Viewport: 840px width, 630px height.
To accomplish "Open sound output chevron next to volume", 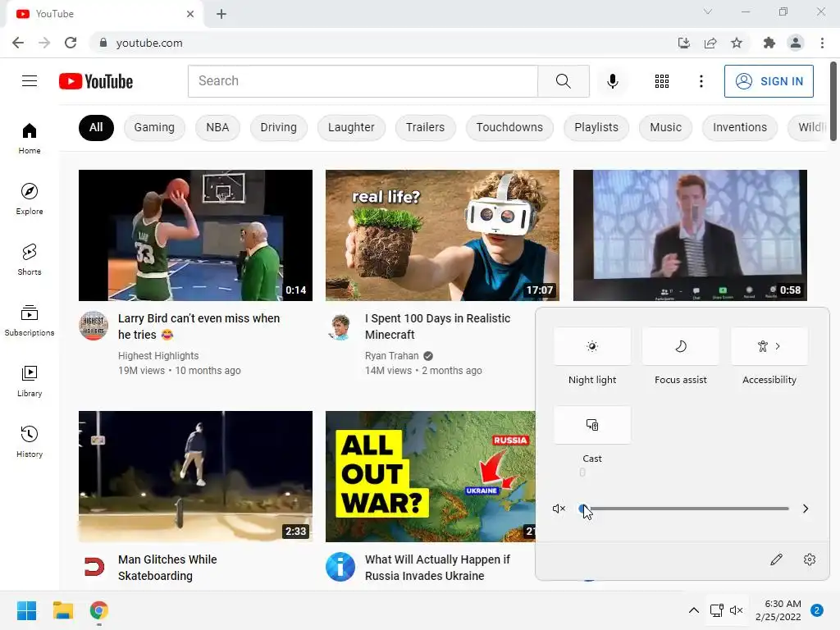I will coord(806,509).
